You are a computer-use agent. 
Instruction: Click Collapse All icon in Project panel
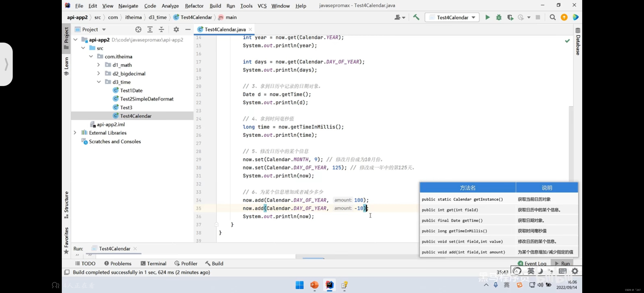tap(161, 29)
